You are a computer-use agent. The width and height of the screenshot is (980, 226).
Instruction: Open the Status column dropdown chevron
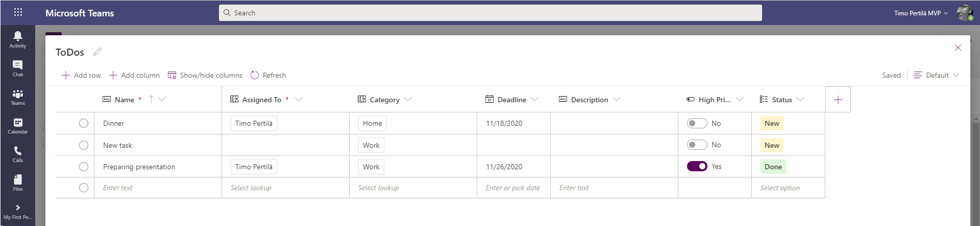click(x=800, y=99)
